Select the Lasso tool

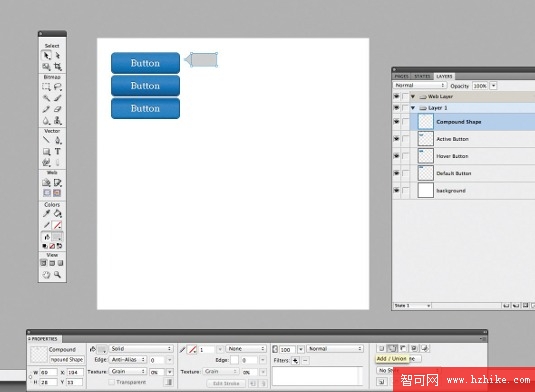point(58,87)
